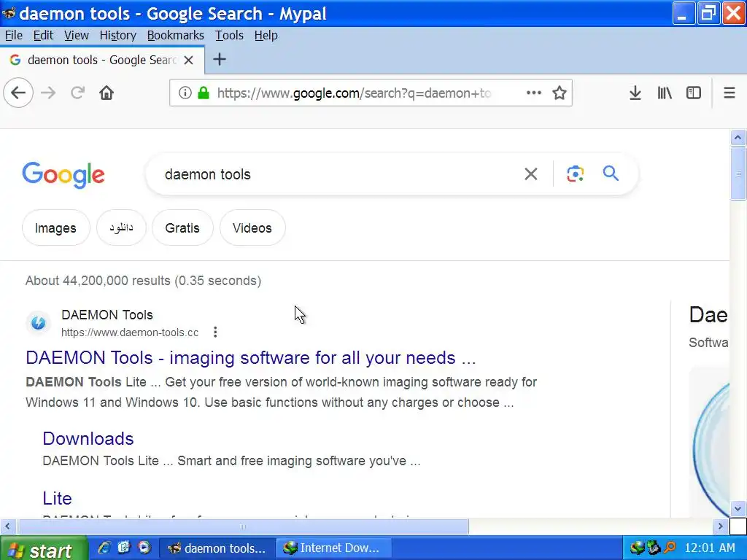Click the browser forward arrow
The image size is (747, 560).
pyautogui.click(x=48, y=93)
